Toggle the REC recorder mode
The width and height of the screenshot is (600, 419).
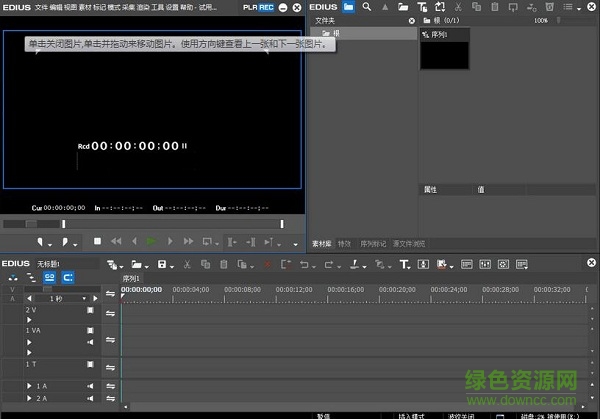[x=266, y=7]
